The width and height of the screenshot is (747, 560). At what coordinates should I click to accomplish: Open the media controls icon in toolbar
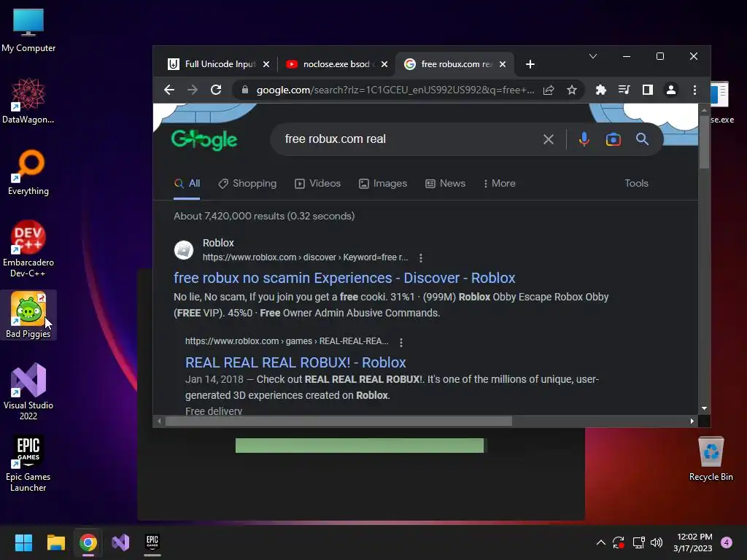click(x=624, y=90)
